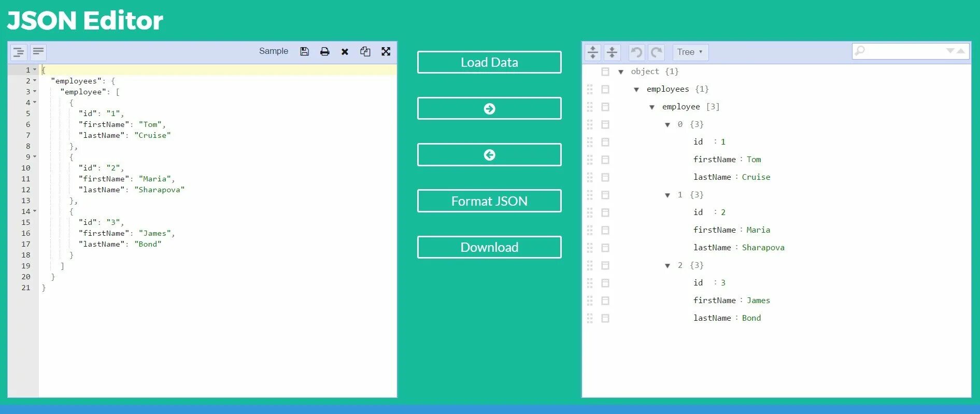
Task: Collapse the root object node in the tree
Action: [621, 72]
